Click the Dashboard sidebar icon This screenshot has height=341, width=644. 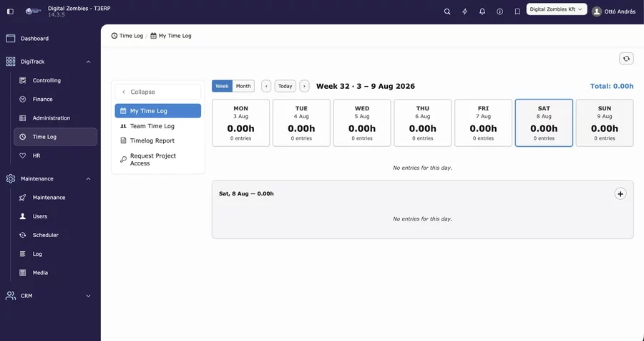(11, 38)
